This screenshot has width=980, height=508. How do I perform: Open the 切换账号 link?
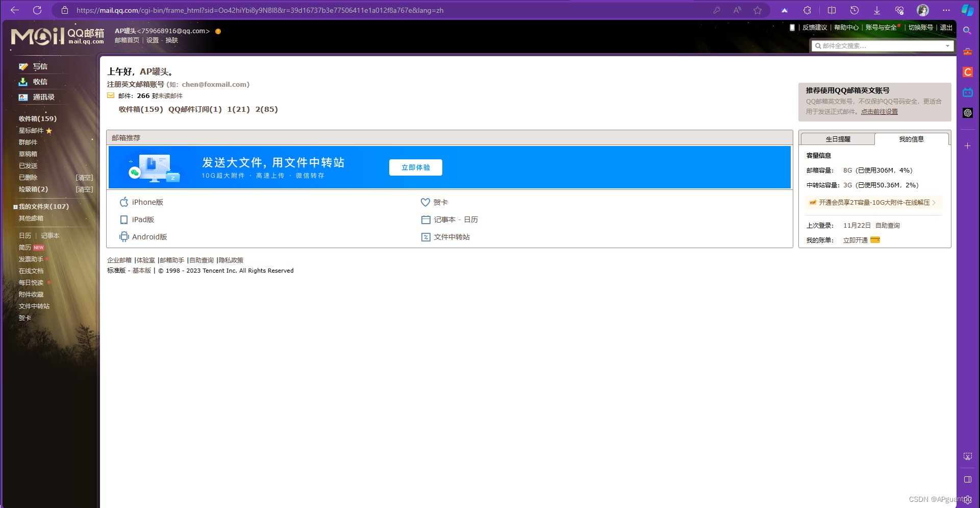tap(921, 28)
